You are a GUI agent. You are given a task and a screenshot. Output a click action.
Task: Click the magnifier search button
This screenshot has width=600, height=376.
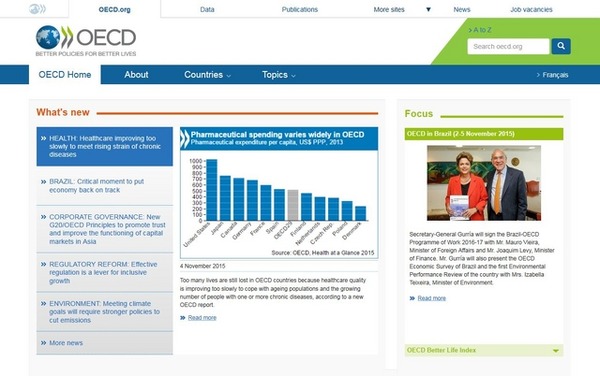tap(561, 46)
